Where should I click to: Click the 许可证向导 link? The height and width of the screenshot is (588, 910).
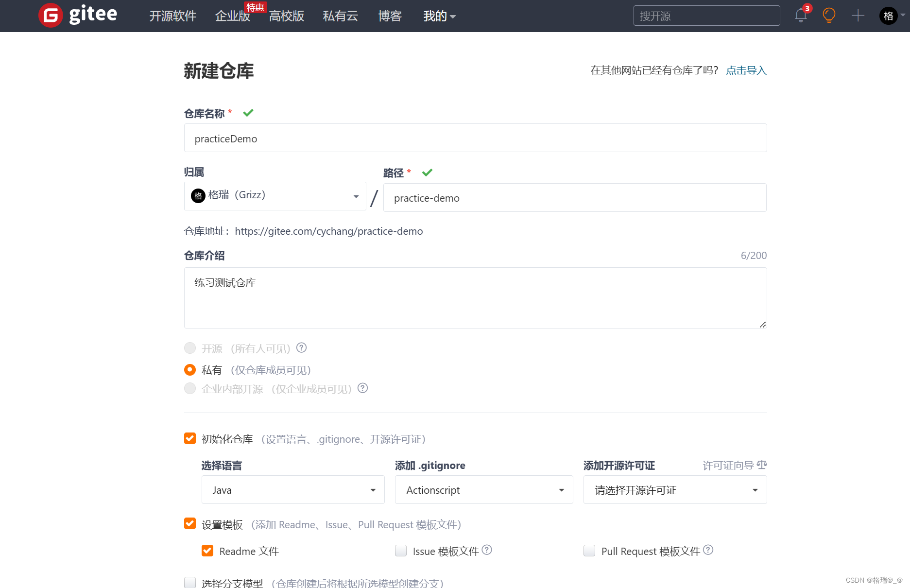click(728, 466)
